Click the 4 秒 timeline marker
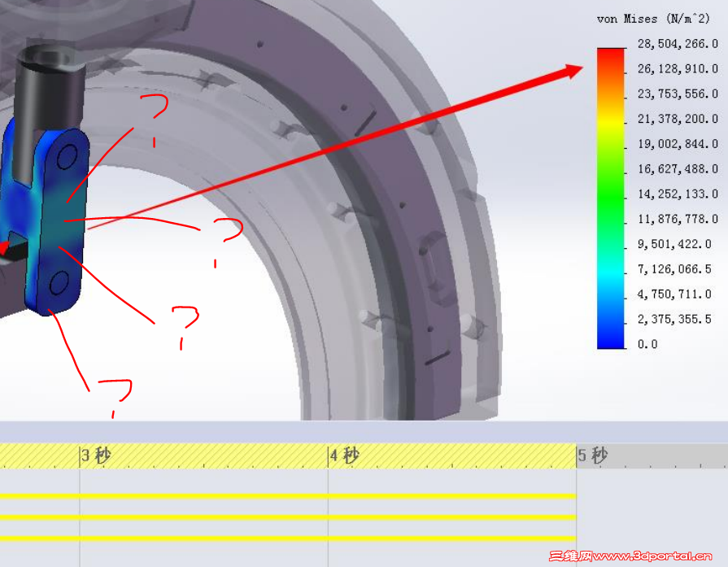Viewport: 728px width, 567px height. (x=345, y=456)
